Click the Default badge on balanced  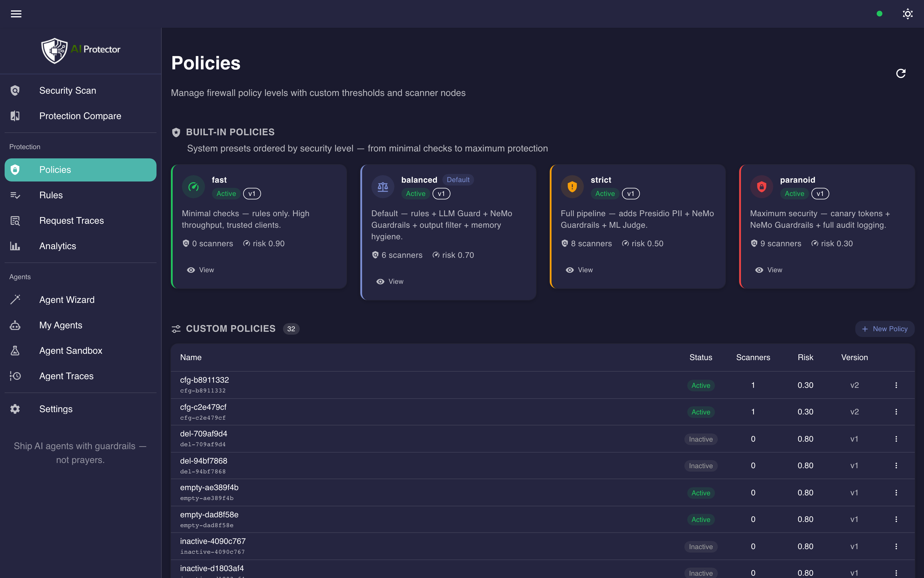[458, 180]
